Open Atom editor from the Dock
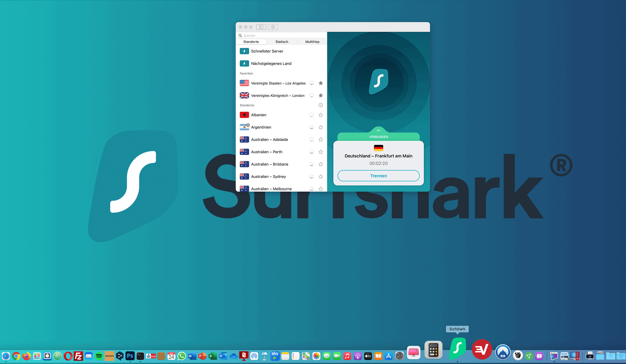Viewport: 626px width, 364px height. click(58, 356)
